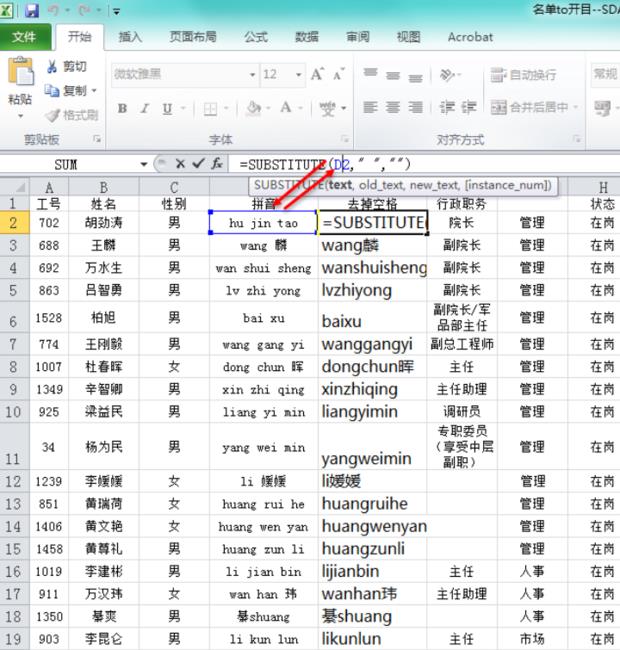
Task: Confirm the formula with the checkmark button
Action: 198,164
